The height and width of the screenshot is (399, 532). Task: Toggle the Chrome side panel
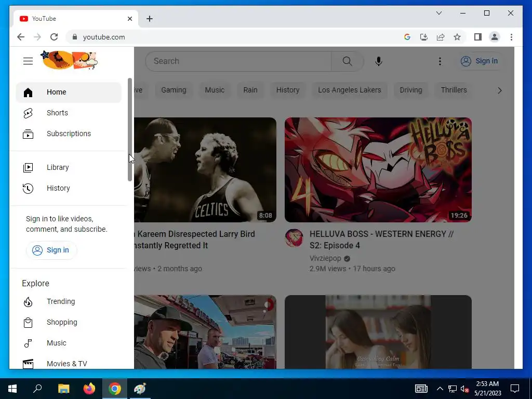[x=478, y=37]
